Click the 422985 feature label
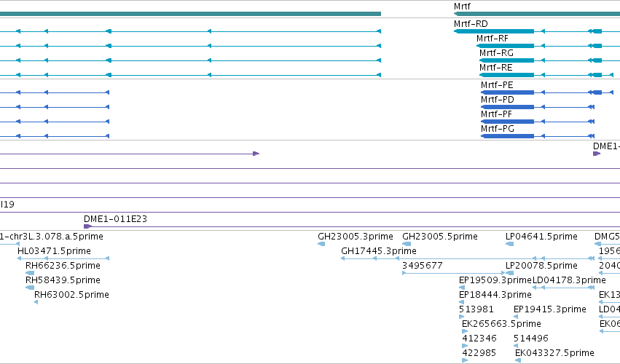Screen dimensions: 620x364 click(x=479, y=353)
